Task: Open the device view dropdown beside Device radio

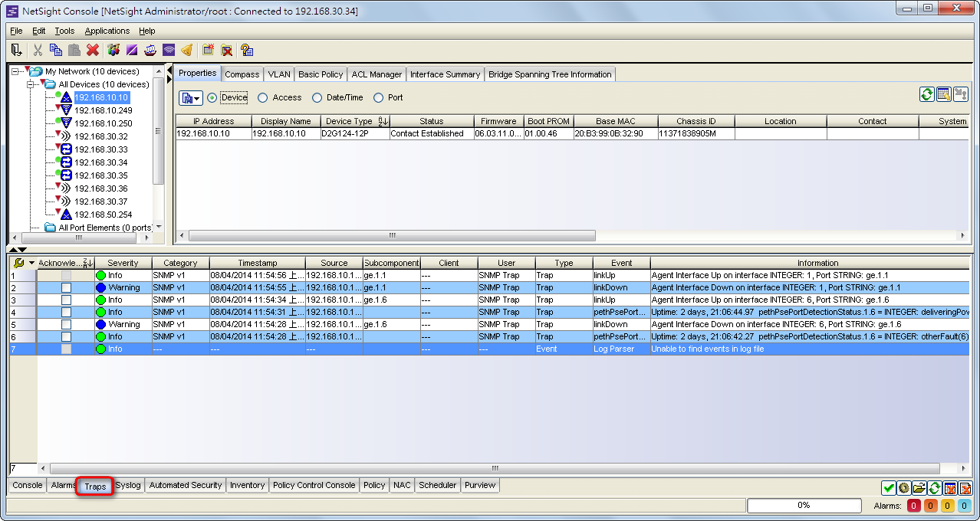Action: tap(190, 98)
